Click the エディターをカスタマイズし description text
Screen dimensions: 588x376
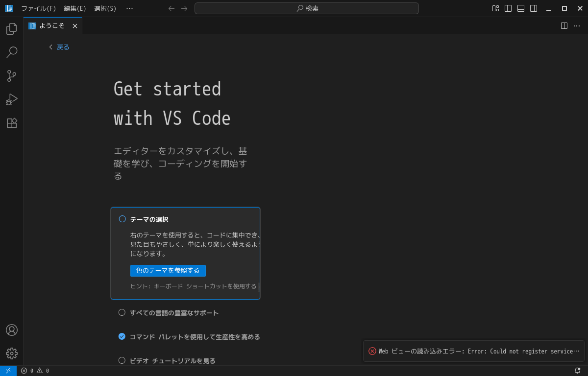180,163
